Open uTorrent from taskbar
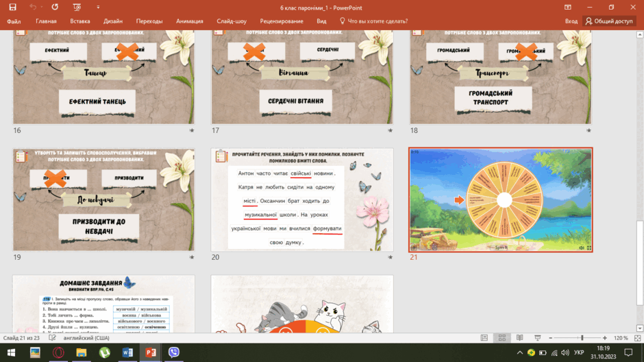The height and width of the screenshot is (362, 644). click(x=104, y=352)
